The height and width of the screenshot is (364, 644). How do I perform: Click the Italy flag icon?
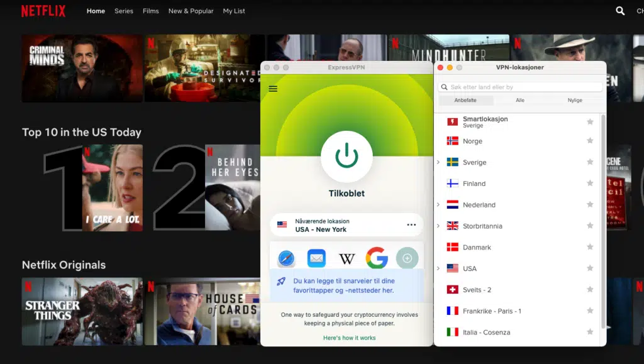(x=452, y=332)
